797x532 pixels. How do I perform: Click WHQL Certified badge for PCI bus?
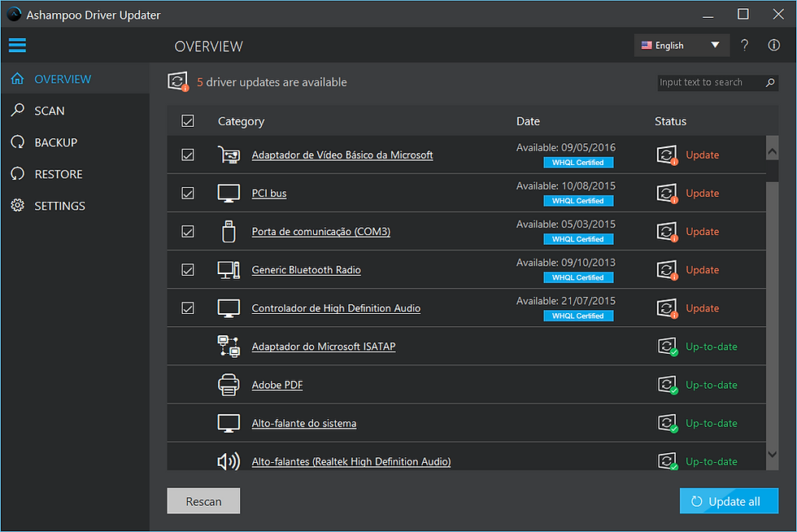pos(578,201)
